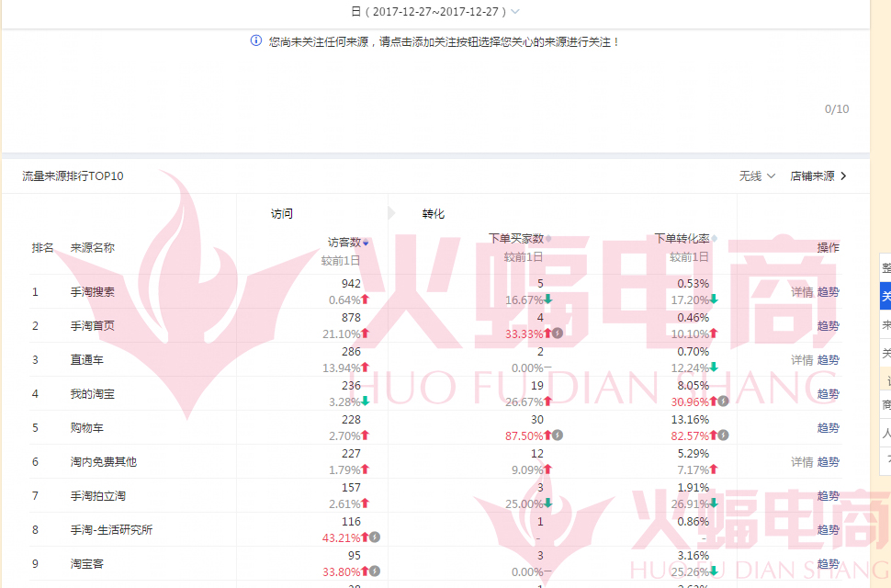The height and width of the screenshot is (588, 891).
Task: Click gray alert icon beside 33.80% in 淘宝客 row
Action: tap(375, 571)
